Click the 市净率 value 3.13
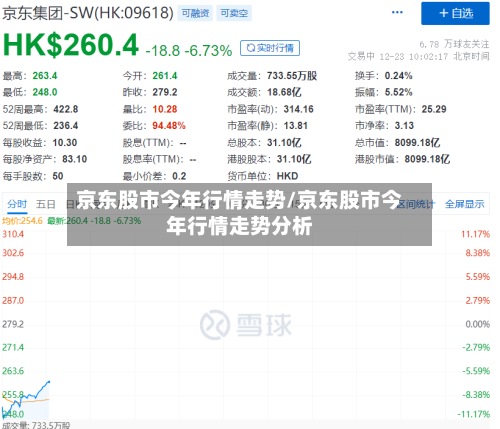This screenshot has width=500, height=429. click(x=404, y=126)
